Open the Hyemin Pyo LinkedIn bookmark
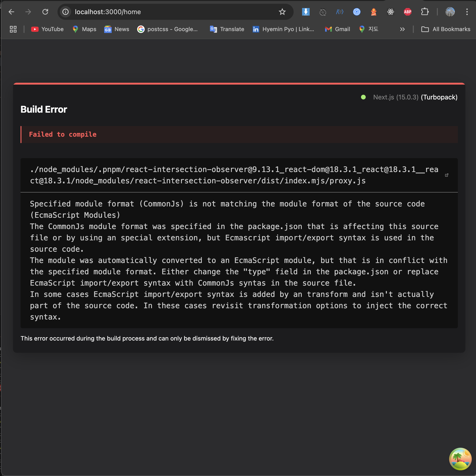The height and width of the screenshot is (476, 476). pos(283,29)
